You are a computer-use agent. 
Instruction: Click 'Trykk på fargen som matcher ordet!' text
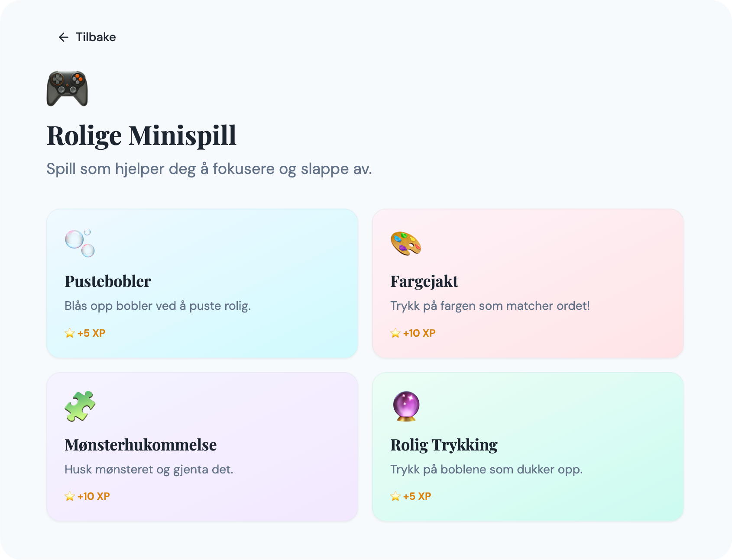(490, 306)
